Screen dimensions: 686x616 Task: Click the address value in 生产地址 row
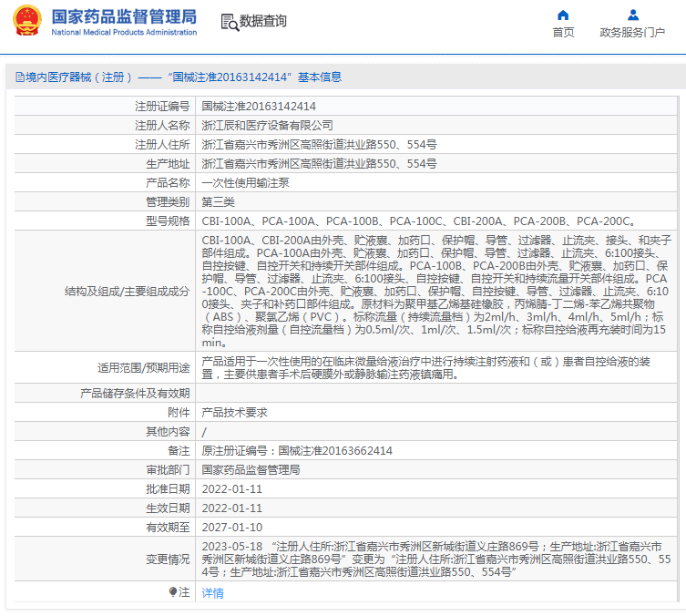(x=319, y=164)
